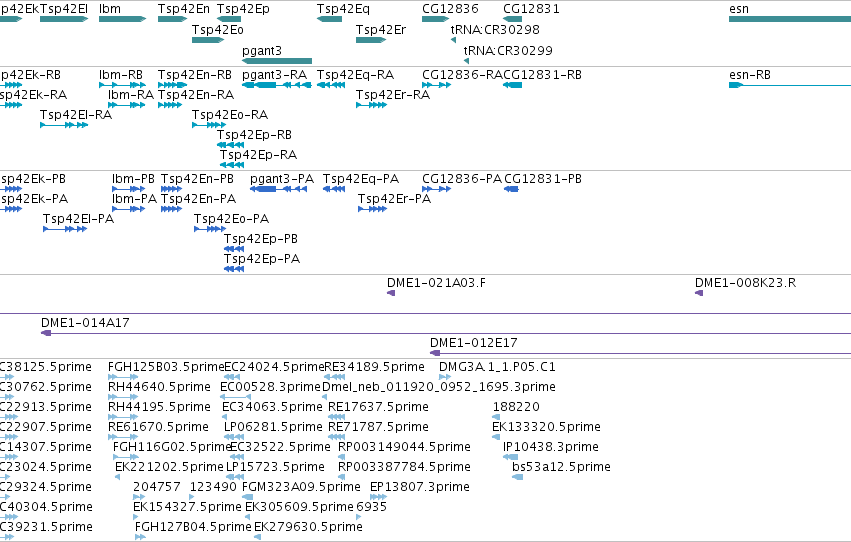
Task: Select protein Tsp42Eq-PA feature
Action: 334,189
